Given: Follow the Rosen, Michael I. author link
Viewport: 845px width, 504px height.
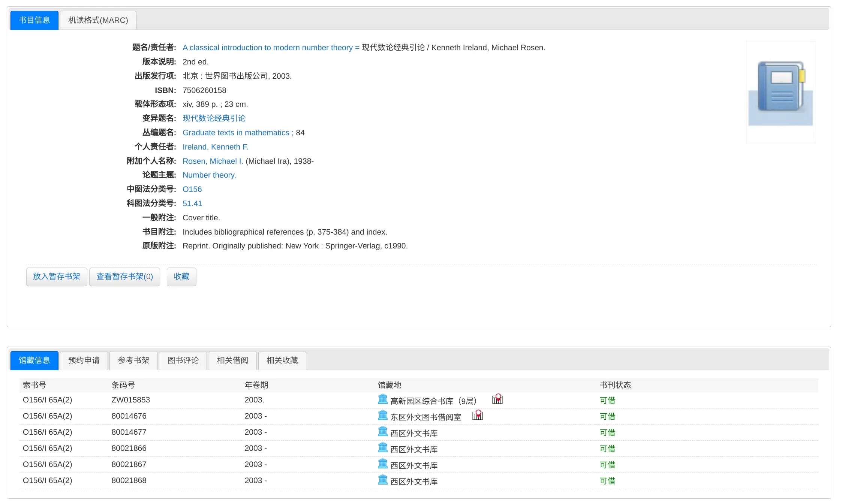Looking at the screenshot, I should point(213,161).
